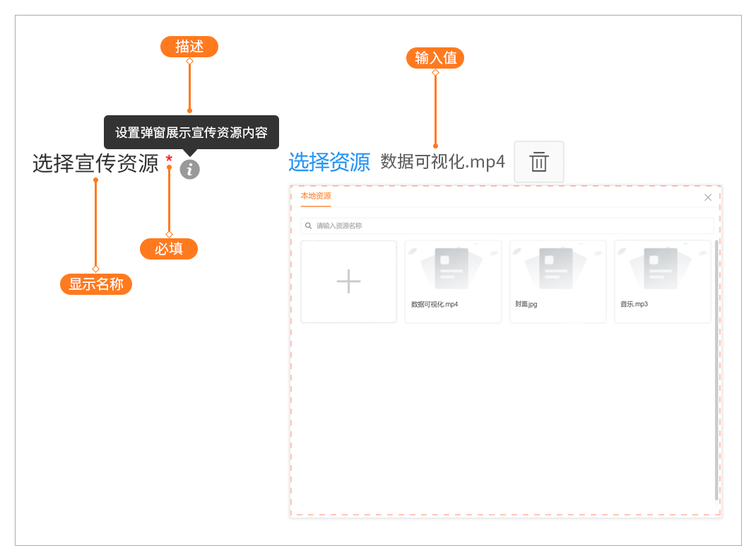This screenshot has height=560, width=756.
Task: Switch to the 本地资源 tab
Action: click(316, 197)
